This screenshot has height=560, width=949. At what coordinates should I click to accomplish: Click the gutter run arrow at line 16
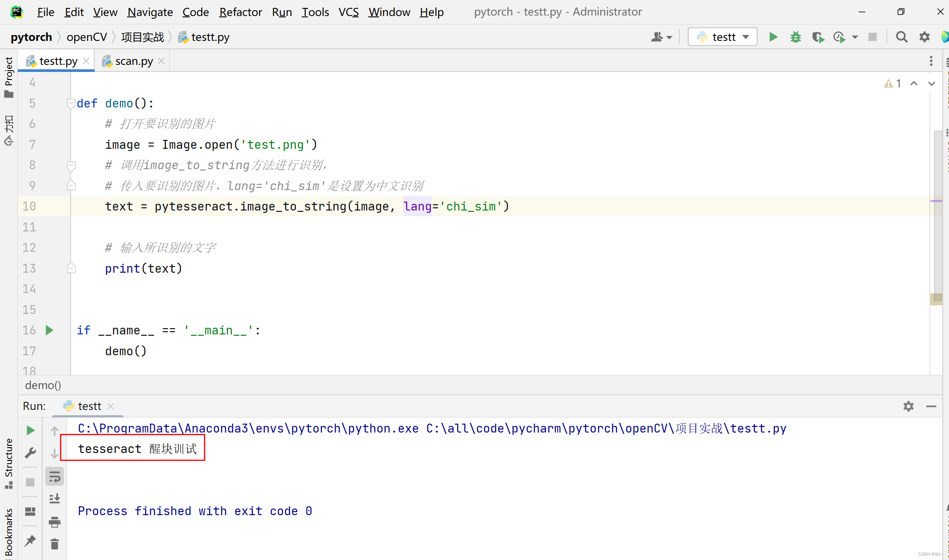pos(49,330)
